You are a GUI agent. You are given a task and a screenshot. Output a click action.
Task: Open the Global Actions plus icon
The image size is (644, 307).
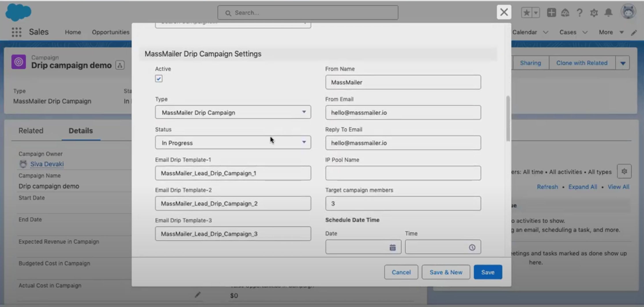coord(551,13)
